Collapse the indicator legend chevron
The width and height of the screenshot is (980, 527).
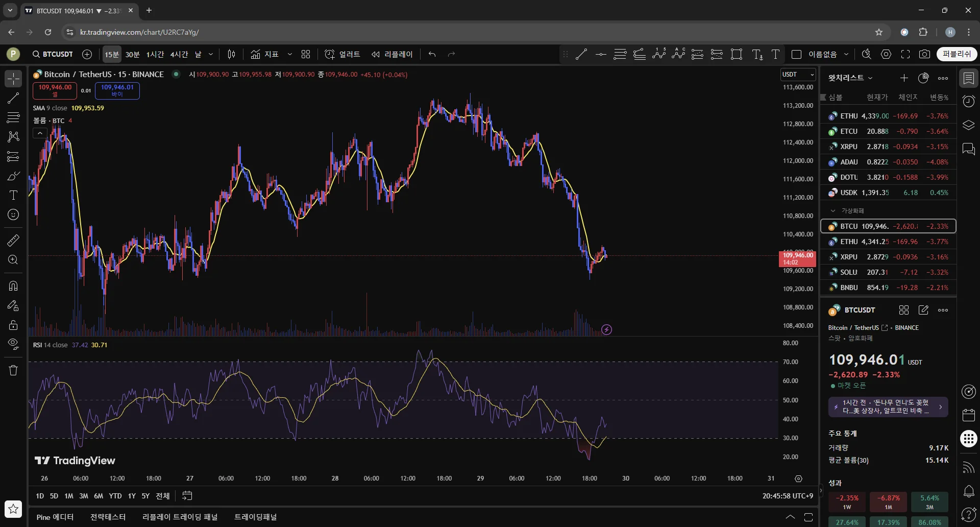[40, 133]
